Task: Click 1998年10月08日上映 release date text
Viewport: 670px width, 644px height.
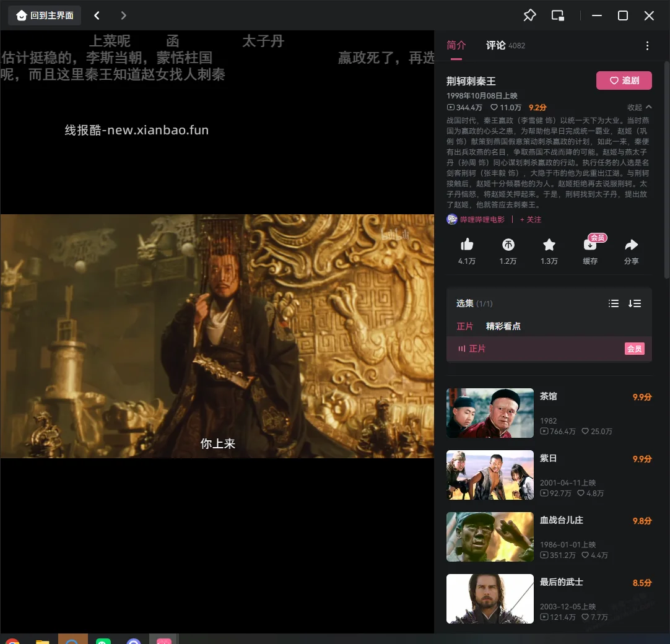Action: pyautogui.click(x=482, y=96)
